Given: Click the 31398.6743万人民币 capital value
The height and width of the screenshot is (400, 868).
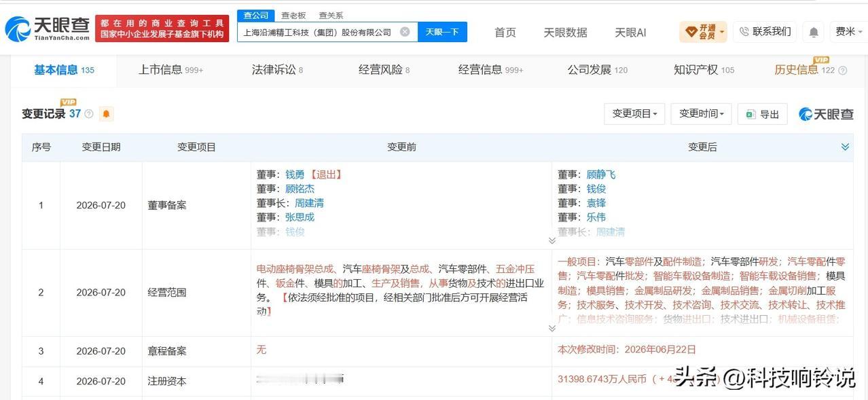Looking at the screenshot, I should [x=602, y=380].
